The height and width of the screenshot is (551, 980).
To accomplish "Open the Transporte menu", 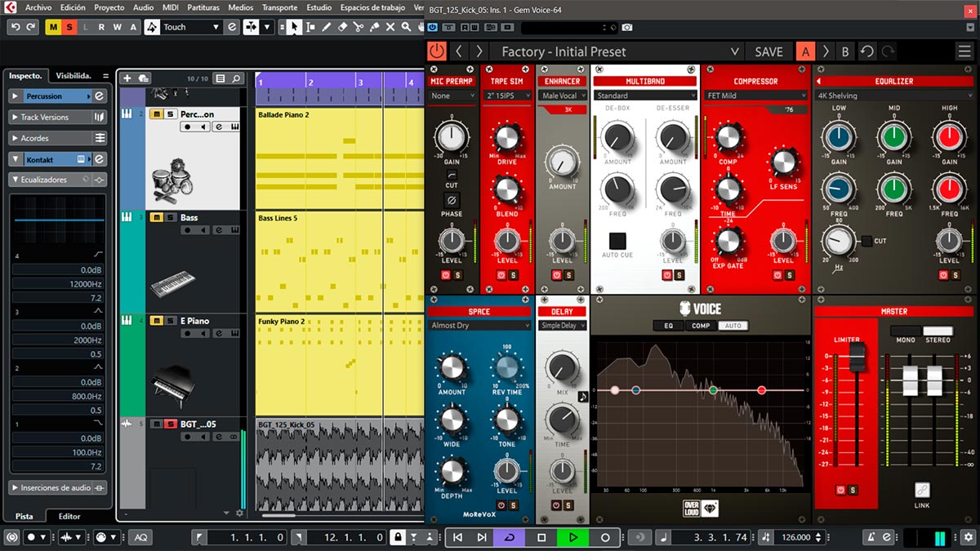I will (279, 7).
